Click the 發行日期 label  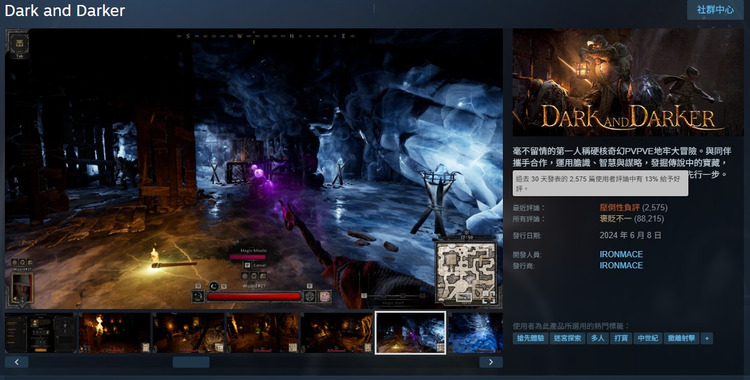pyautogui.click(x=527, y=236)
